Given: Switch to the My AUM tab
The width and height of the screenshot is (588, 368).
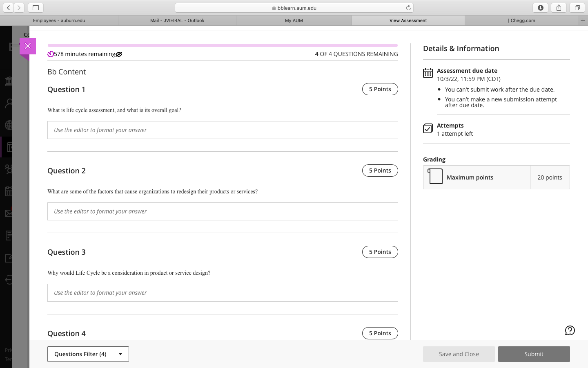Looking at the screenshot, I should point(294,20).
